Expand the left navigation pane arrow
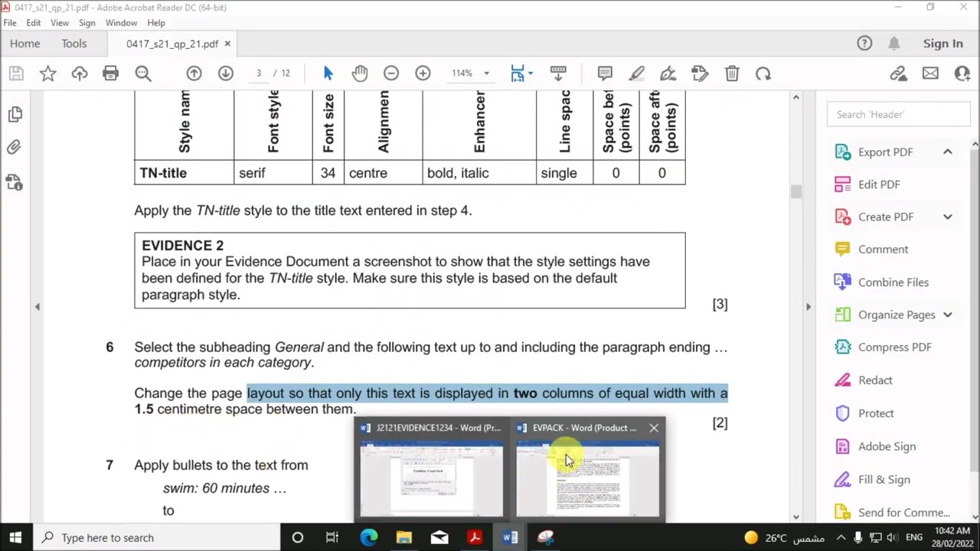 (x=37, y=307)
